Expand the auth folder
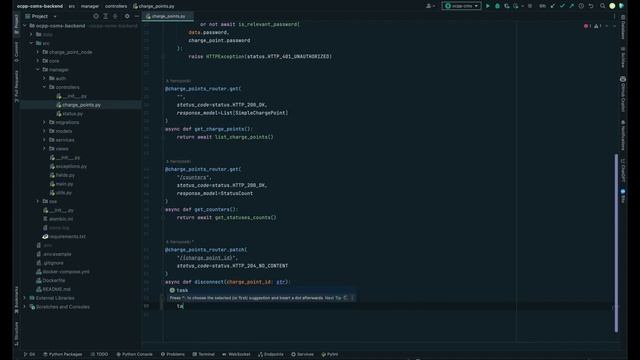The image size is (640, 360). (44, 78)
